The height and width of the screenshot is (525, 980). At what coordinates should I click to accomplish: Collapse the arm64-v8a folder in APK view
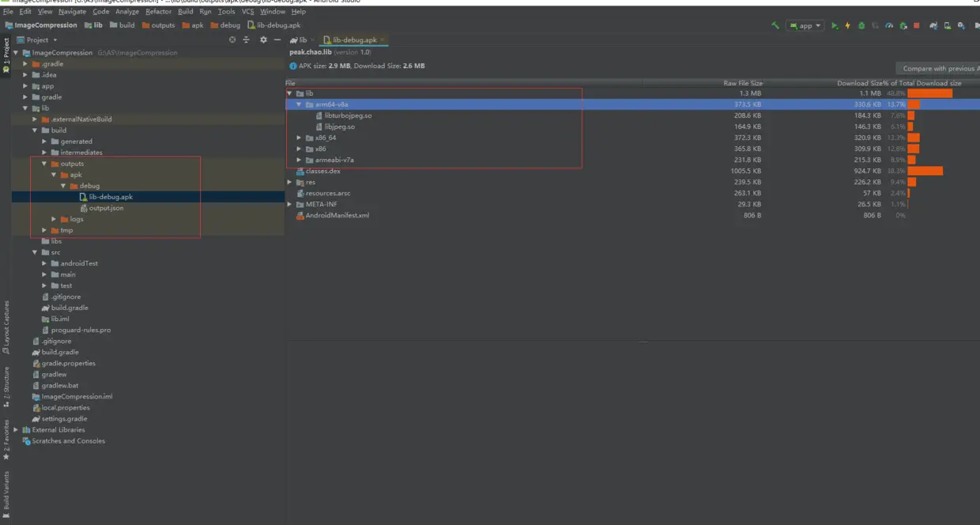coord(299,104)
